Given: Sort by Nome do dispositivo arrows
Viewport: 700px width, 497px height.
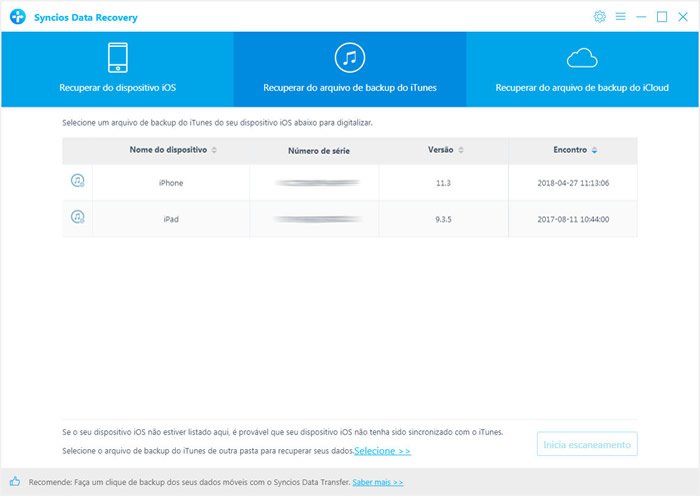Looking at the screenshot, I should 214,150.
